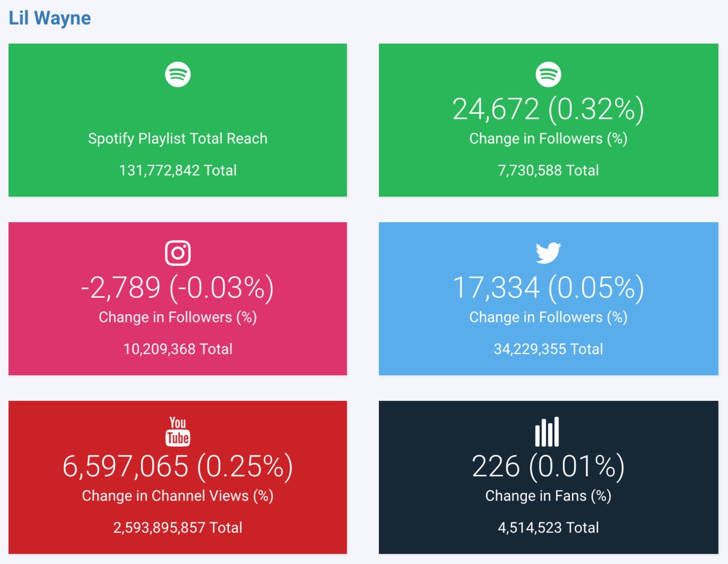Select the '6,597,065 (0.25%)' YouTube figure
This screenshot has width=728, height=564.
coord(178,467)
